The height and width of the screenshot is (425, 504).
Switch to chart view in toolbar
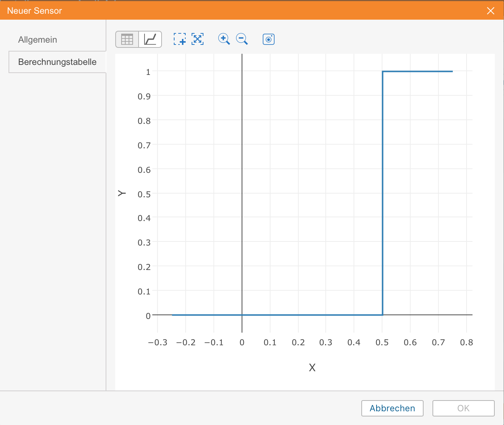[150, 39]
